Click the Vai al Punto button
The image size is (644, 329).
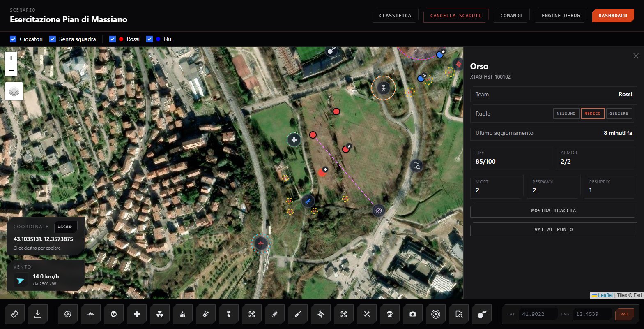tap(554, 229)
